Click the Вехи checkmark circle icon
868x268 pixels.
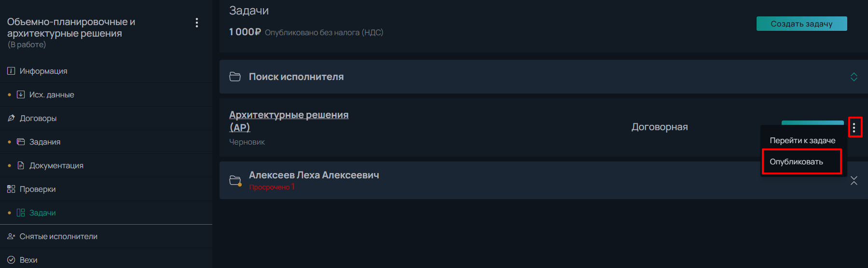11,260
